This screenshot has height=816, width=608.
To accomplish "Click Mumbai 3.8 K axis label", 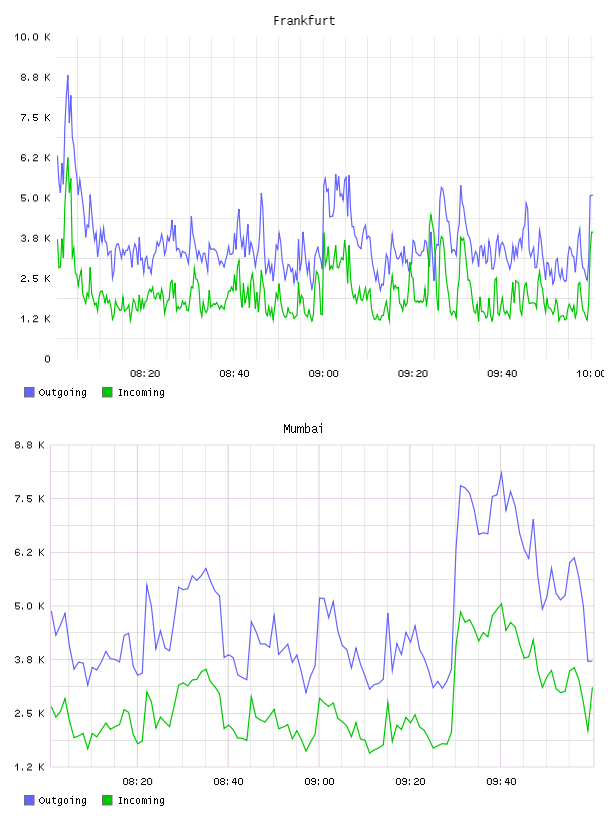I will pos(29,660).
